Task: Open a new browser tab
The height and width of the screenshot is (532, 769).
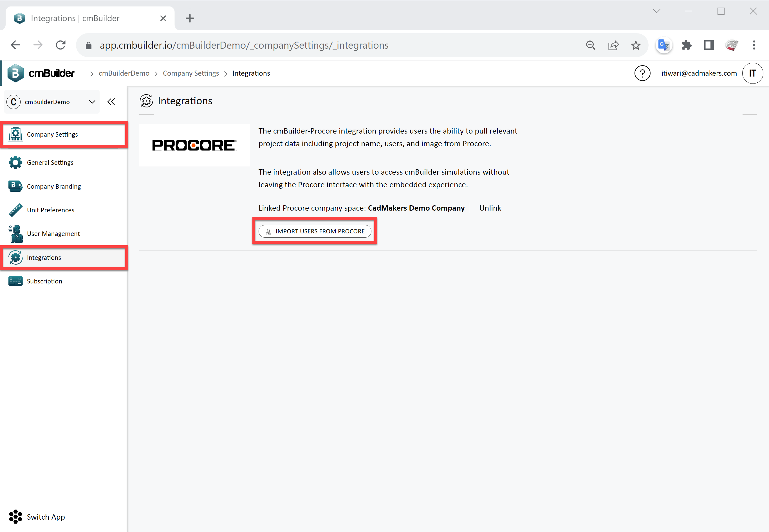Action: pyautogui.click(x=190, y=18)
